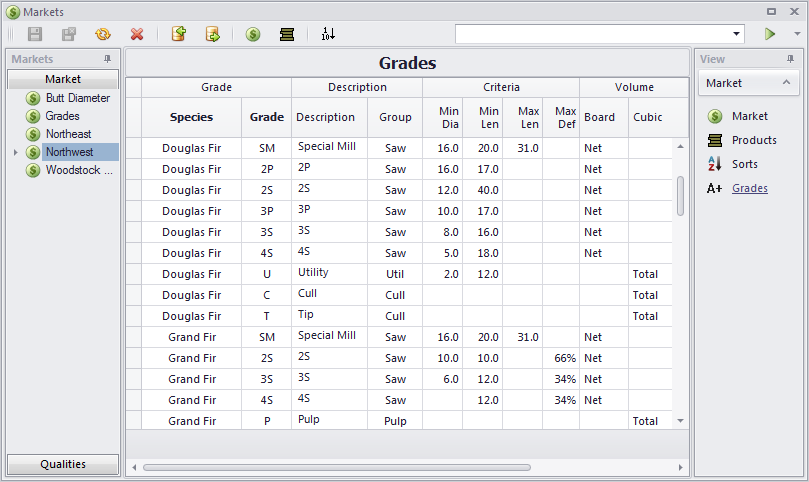Click inside the toolbar combo box field
809x482 pixels.
point(593,34)
